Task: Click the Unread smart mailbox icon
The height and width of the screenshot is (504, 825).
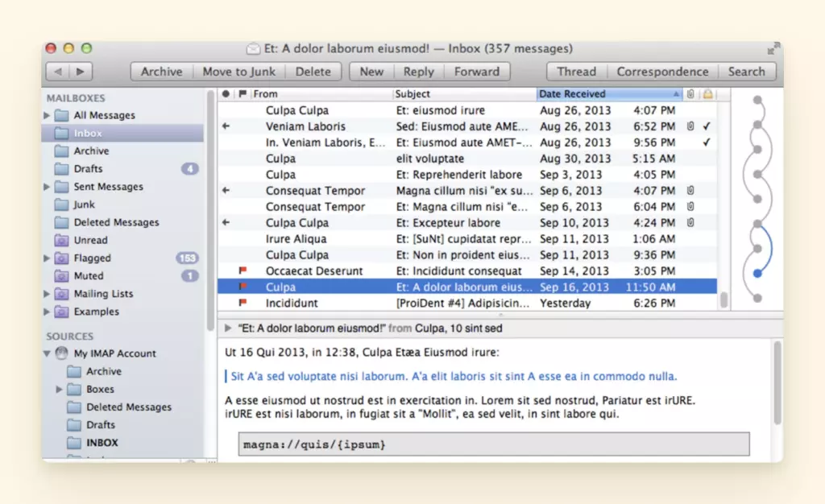Action: point(61,240)
